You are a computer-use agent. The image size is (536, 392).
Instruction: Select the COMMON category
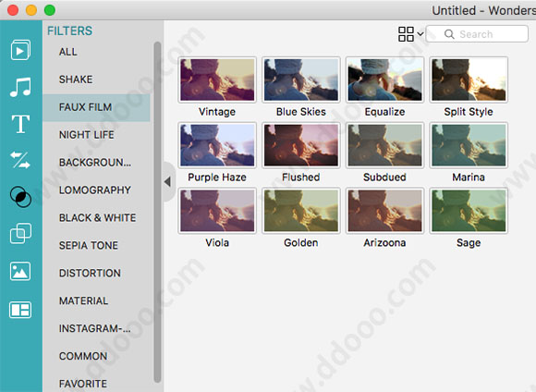click(x=83, y=357)
